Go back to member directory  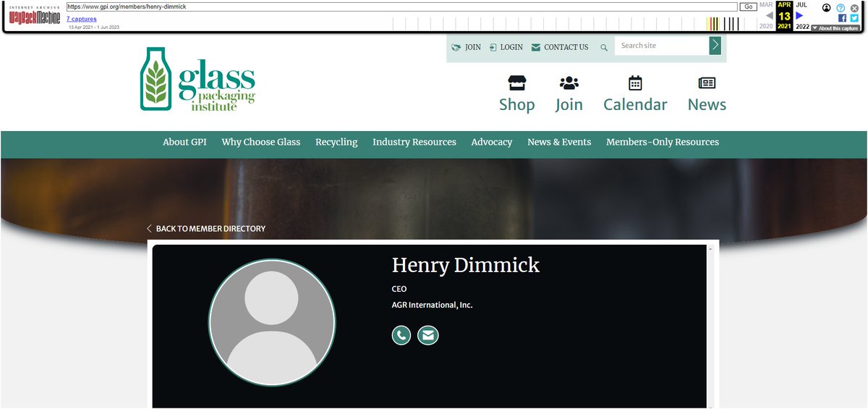(x=206, y=229)
